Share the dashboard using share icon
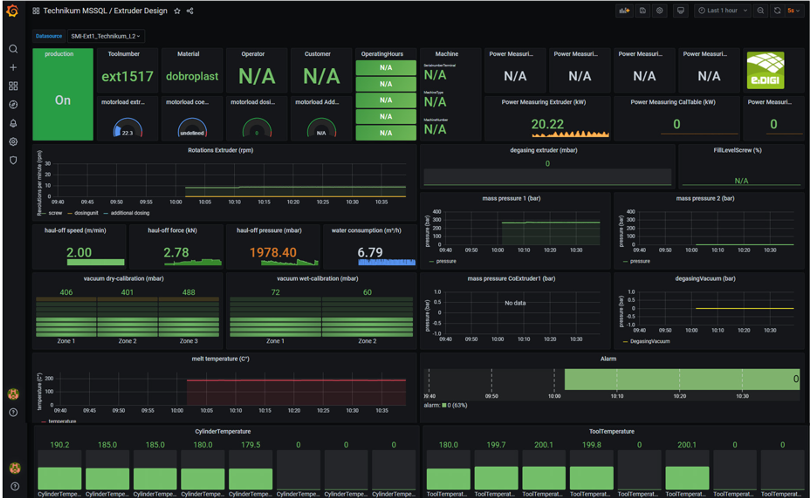The height and width of the screenshot is (498, 810). [x=190, y=11]
